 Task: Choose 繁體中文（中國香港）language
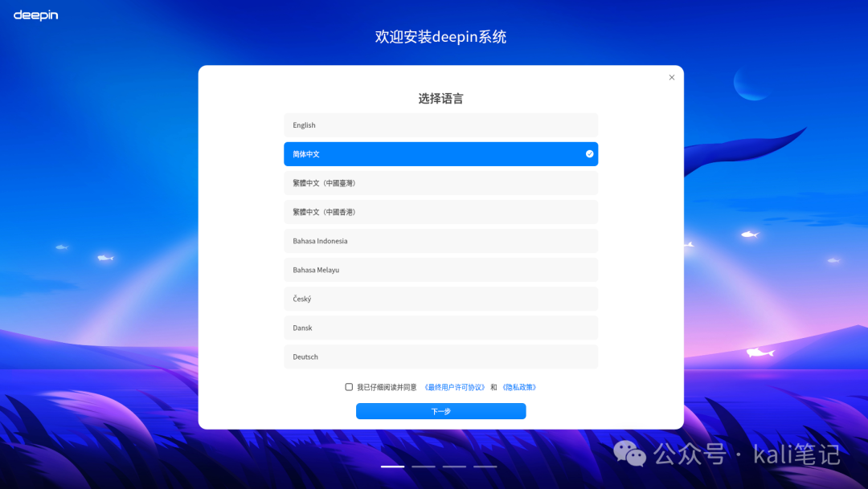point(440,212)
